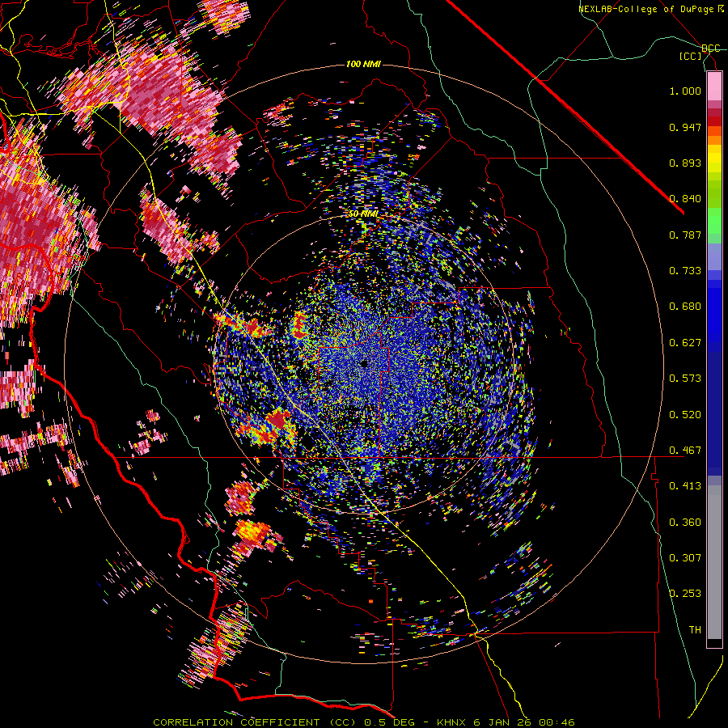Click the 100 NMI range ring label

pos(363,64)
